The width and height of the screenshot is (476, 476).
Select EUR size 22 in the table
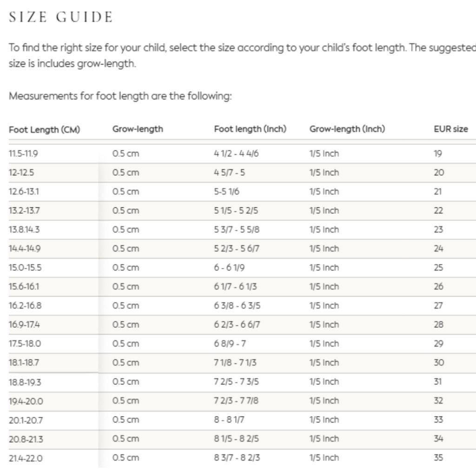[438, 211]
